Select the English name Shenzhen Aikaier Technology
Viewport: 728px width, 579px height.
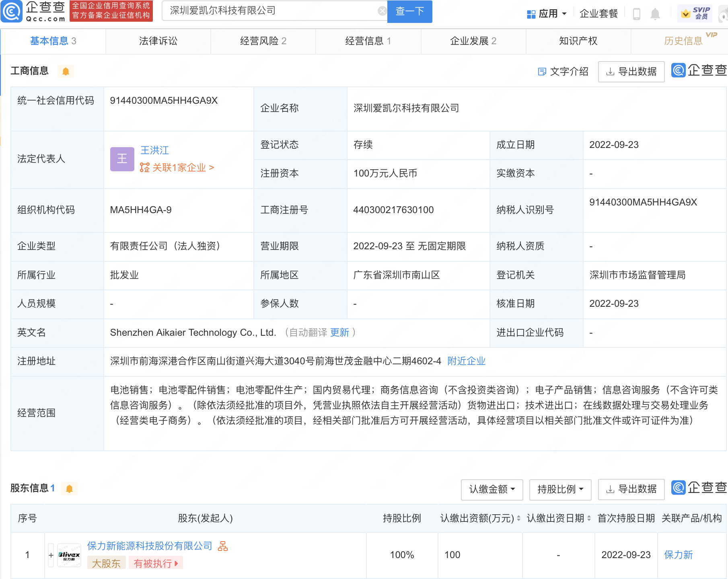[193, 333]
